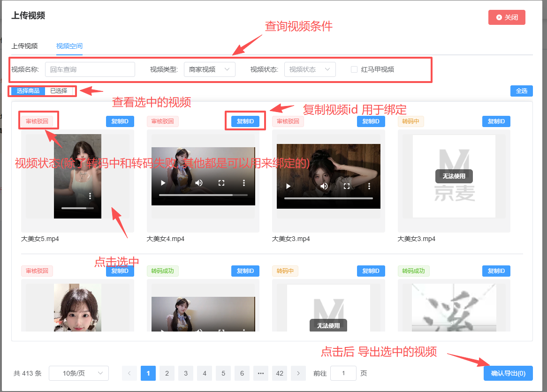Click the 确认导出(0) button
The height and width of the screenshot is (392, 547).
click(508, 373)
